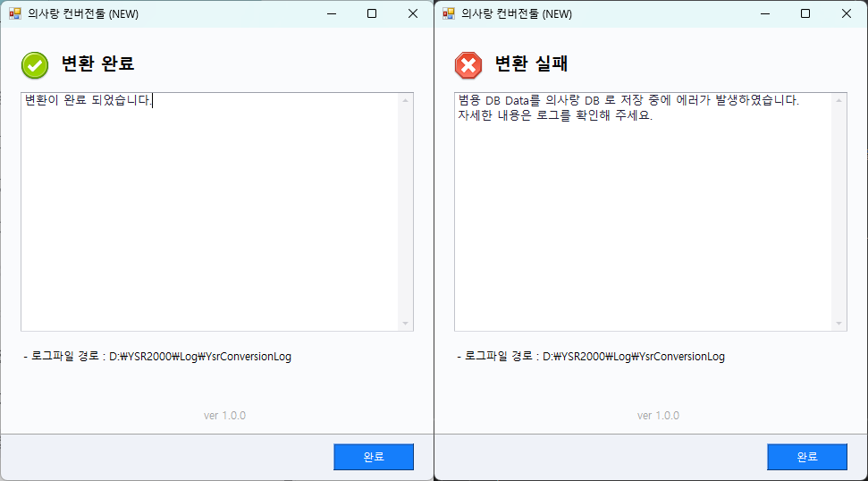Click the app icon in the 변환 실패 window title bar
The width and height of the screenshot is (868, 481).
pyautogui.click(x=448, y=13)
